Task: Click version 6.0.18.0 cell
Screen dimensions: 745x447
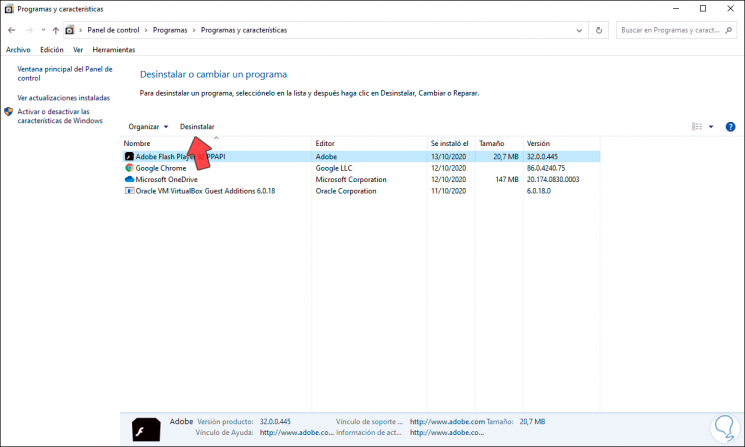Action: coord(538,191)
